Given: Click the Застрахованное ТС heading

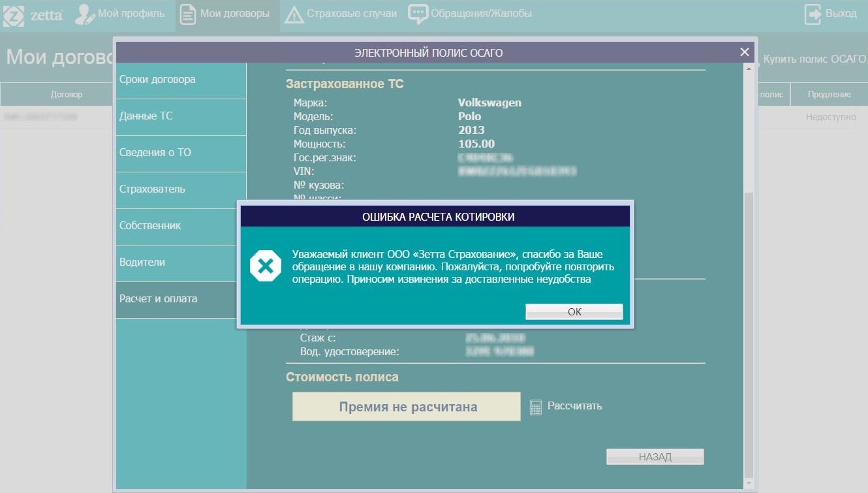Looking at the screenshot, I should (x=345, y=84).
